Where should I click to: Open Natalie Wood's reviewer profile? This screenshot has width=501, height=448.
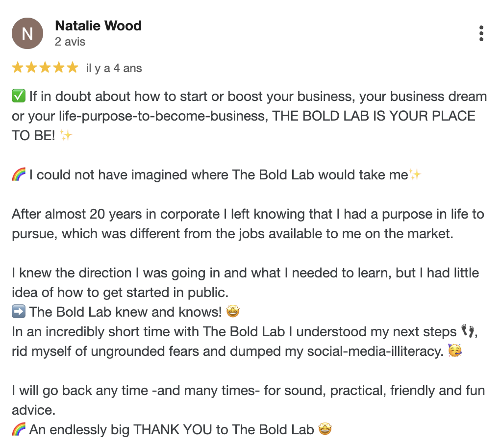(x=98, y=25)
